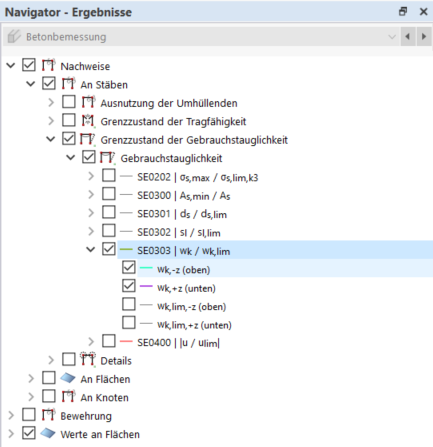Expand the An Flächen tree node
Screen dimensions: 433x447
point(31,378)
